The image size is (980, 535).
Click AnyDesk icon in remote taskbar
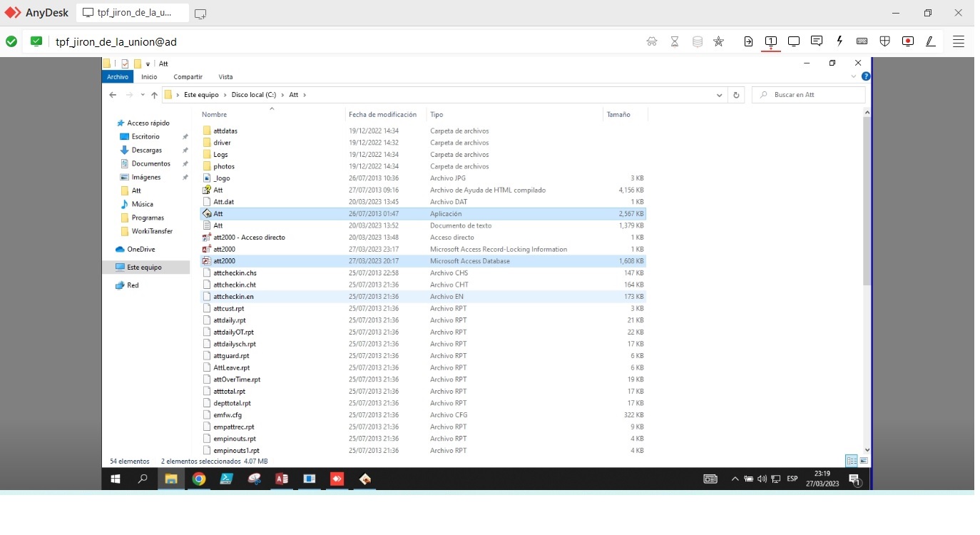337,479
